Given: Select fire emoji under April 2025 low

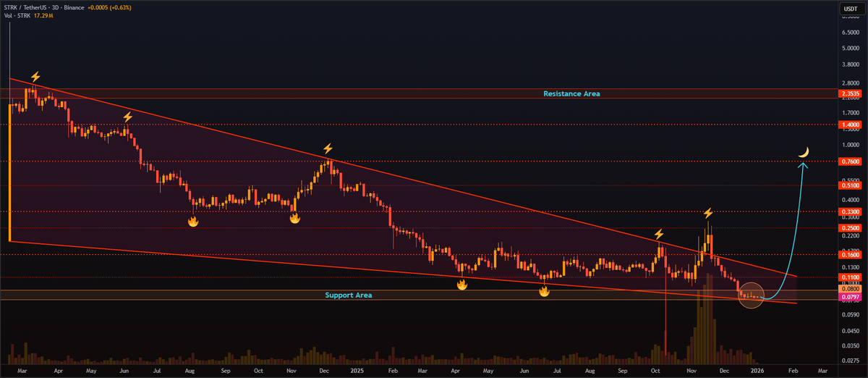Looking at the screenshot, I should 461,285.
